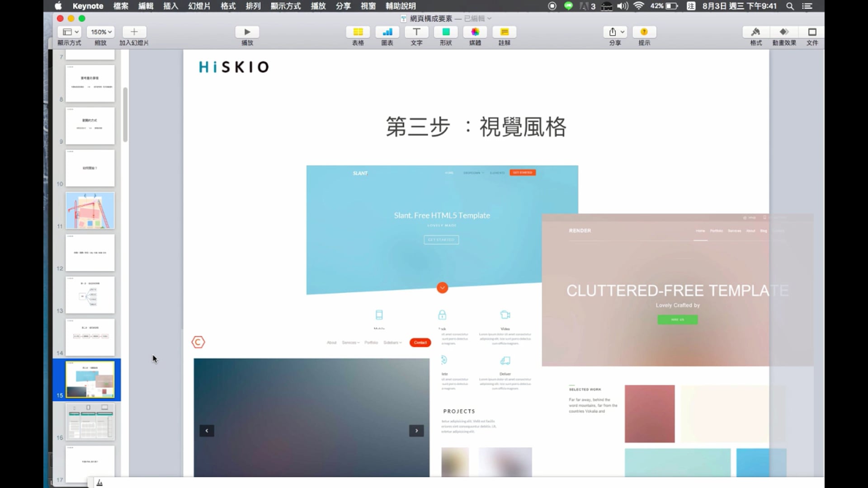Open the Format (格式) inspector
The width and height of the screenshot is (868, 488).
click(755, 32)
